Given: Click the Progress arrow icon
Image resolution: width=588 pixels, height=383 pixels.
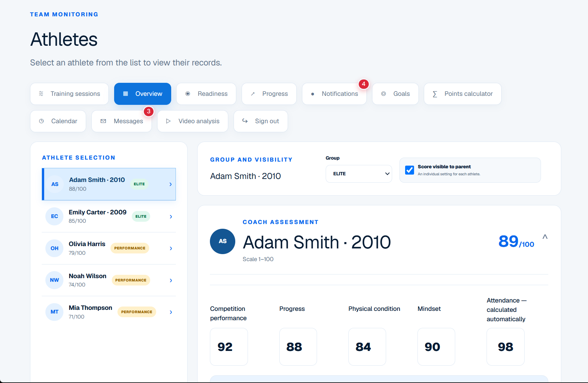Looking at the screenshot, I should [253, 94].
